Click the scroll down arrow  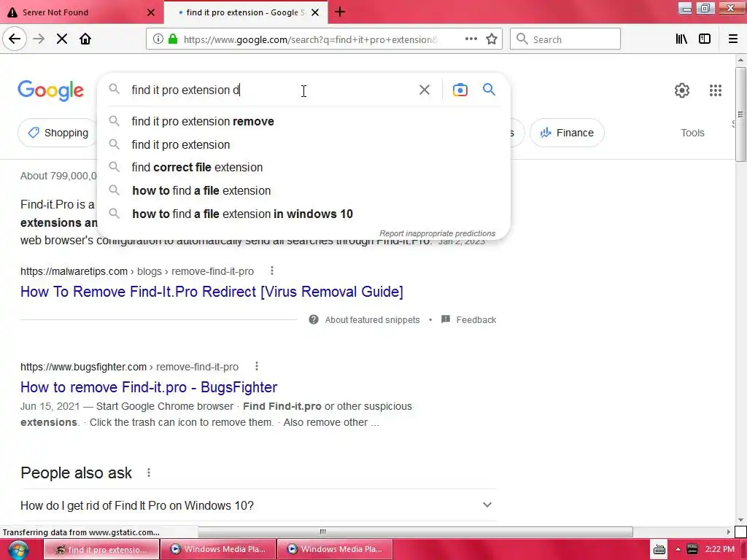click(x=740, y=520)
